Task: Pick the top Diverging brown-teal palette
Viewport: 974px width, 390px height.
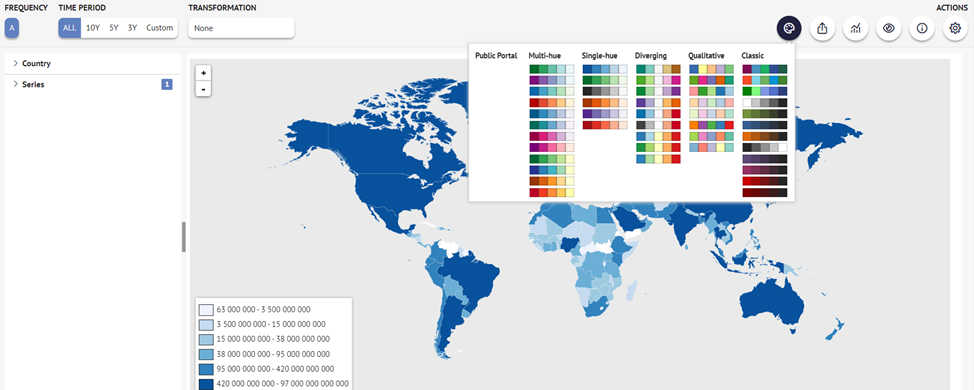Action: 658,69
